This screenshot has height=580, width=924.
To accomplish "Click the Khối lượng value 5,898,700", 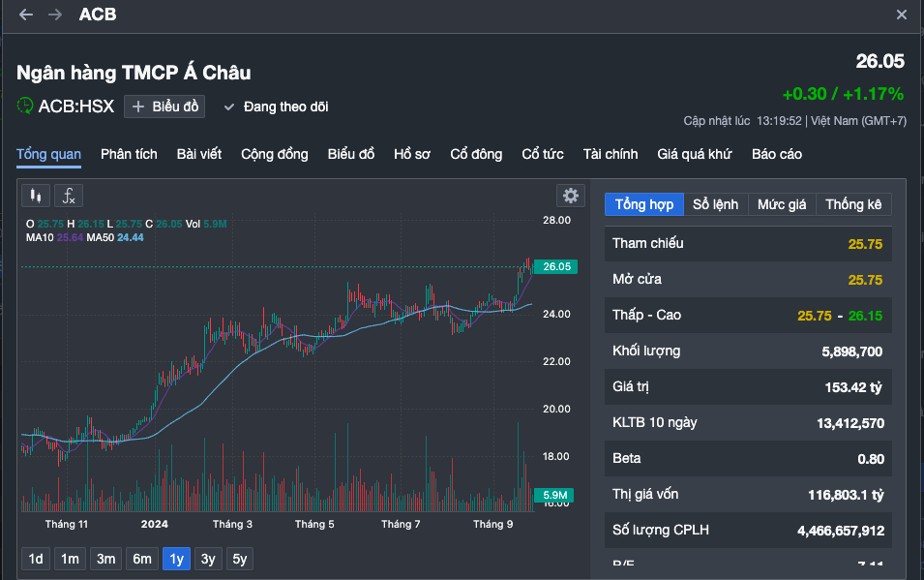I will (852, 351).
